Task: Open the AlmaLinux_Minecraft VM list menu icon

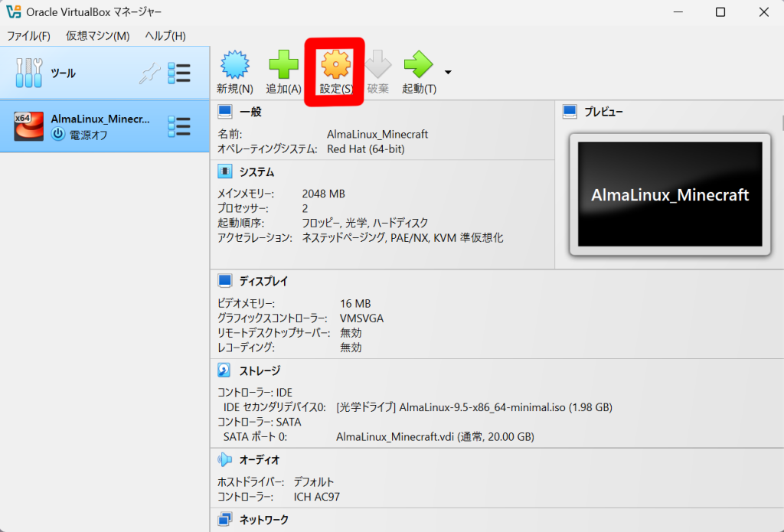Action: [179, 126]
